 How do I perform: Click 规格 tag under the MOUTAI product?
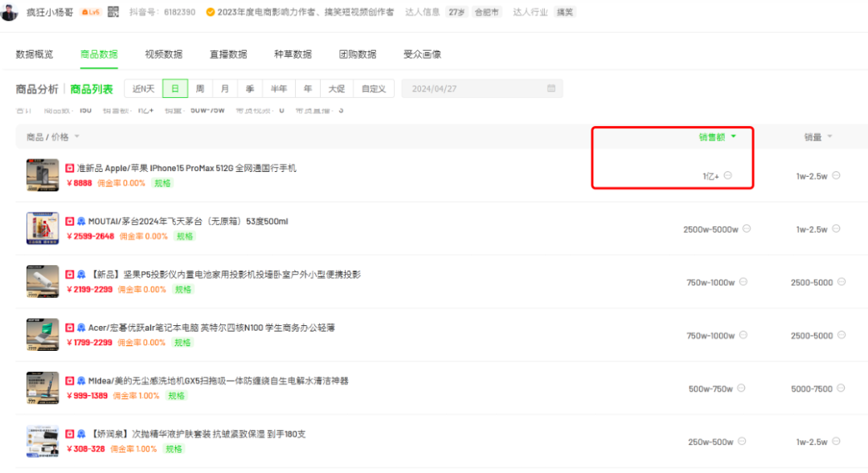click(185, 236)
